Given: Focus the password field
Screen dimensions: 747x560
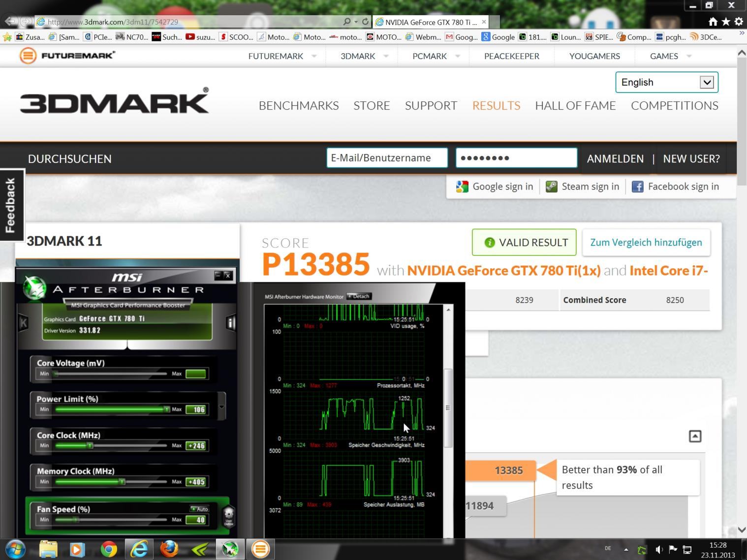Looking at the screenshot, I should tap(516, 158).
